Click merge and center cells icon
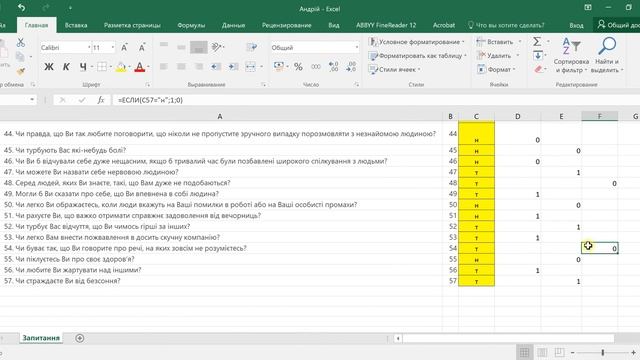This screenshot has width=640, height=360. (251, 67)
